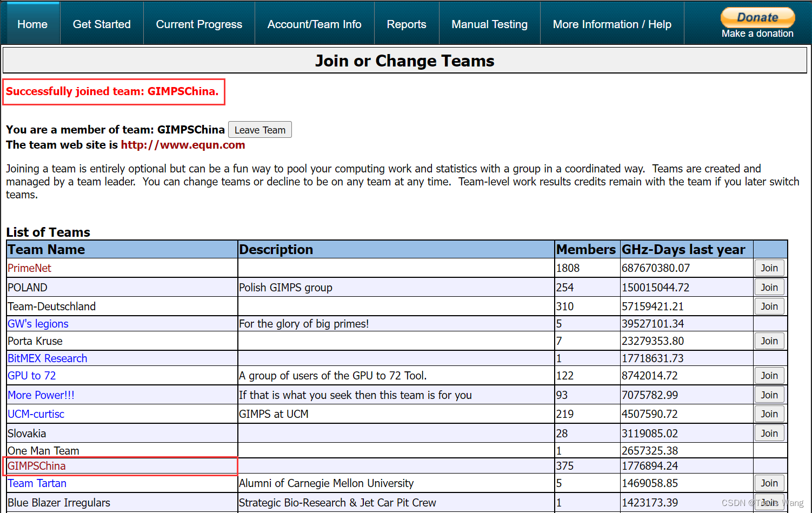This screenshot has height=513, width=812.
Task: Join the PrimeNet team
Action: click(769, 268)
